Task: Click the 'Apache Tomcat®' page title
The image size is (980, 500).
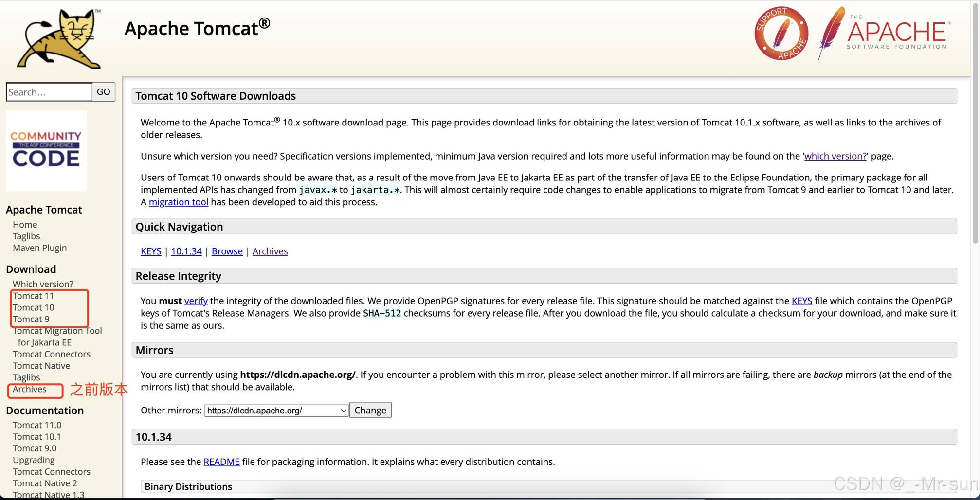Action: [x=197, y=27]
